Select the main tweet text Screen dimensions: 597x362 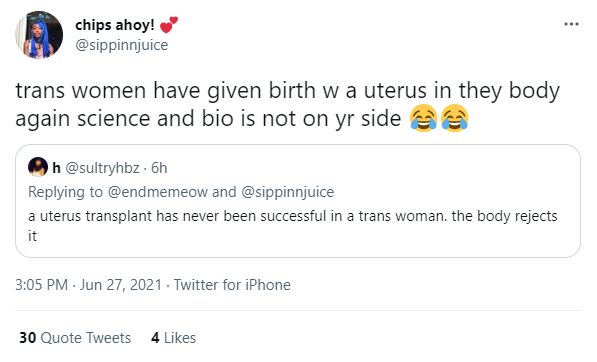click(287, 104)
